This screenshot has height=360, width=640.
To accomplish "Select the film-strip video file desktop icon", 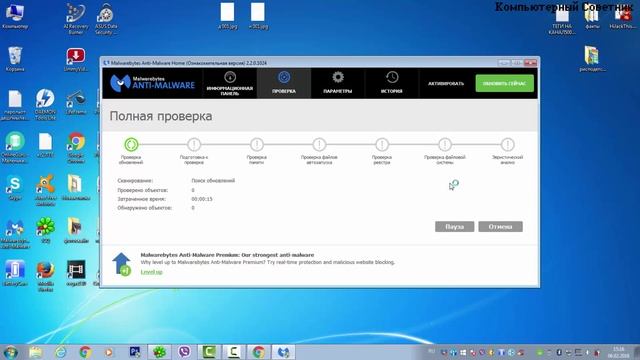I will [76, 273].
